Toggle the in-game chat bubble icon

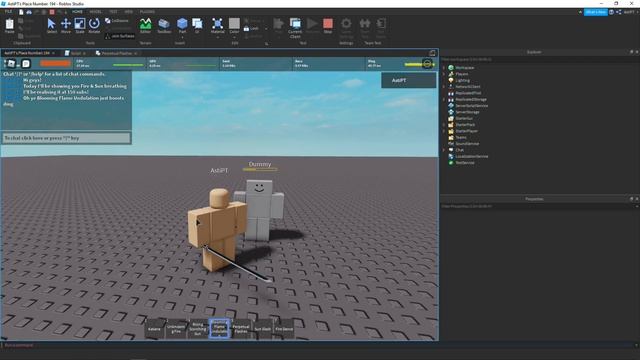point(26,63)
